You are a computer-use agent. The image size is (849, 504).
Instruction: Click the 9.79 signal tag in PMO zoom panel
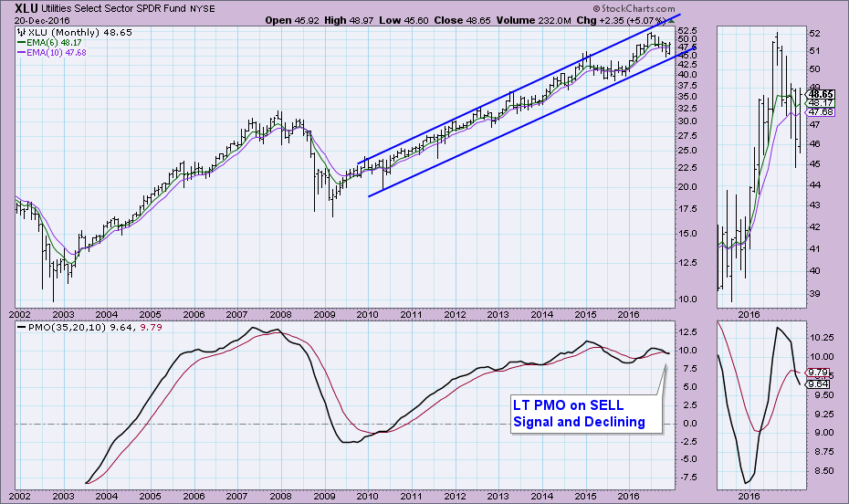tap(818, 373)
